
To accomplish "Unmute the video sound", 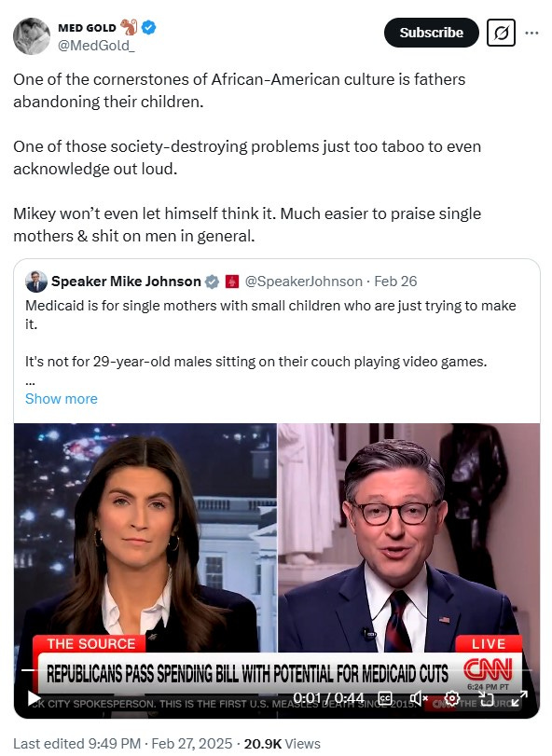I will (x=419, y=698).
